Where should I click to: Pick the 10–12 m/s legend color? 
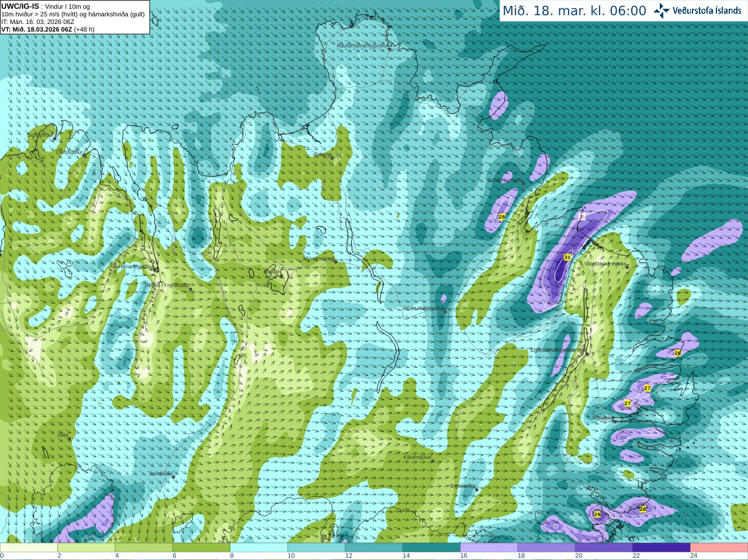click(x=316, y=548)
